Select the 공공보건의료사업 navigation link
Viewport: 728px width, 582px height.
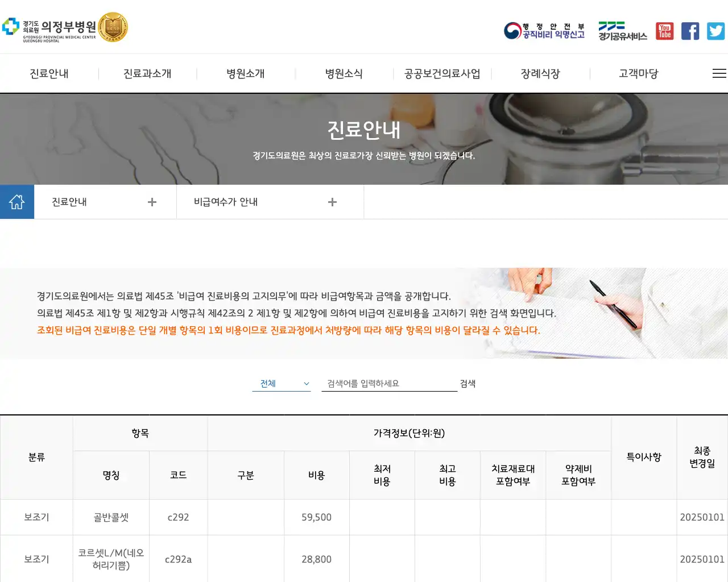(x=442, y=73)
